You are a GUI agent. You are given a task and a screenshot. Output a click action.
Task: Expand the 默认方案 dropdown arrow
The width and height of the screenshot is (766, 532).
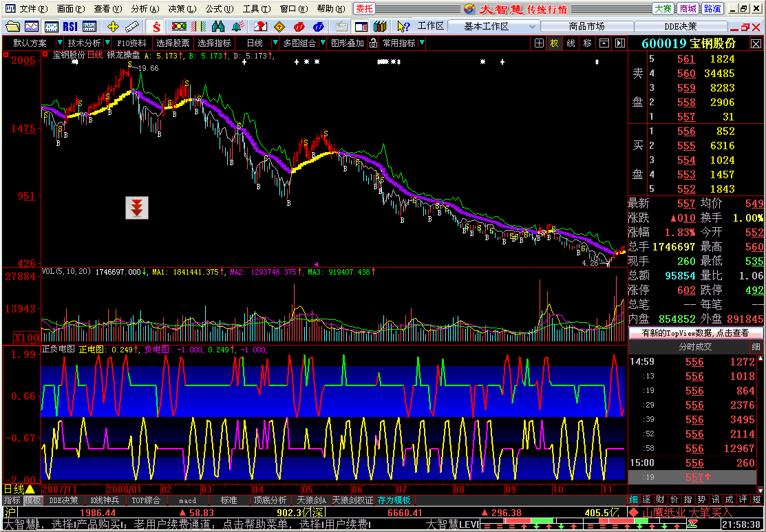point(60,43)
